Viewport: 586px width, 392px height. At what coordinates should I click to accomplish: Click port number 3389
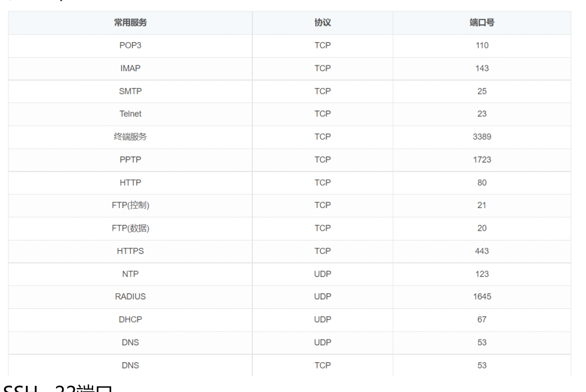[x=482, y=137]
